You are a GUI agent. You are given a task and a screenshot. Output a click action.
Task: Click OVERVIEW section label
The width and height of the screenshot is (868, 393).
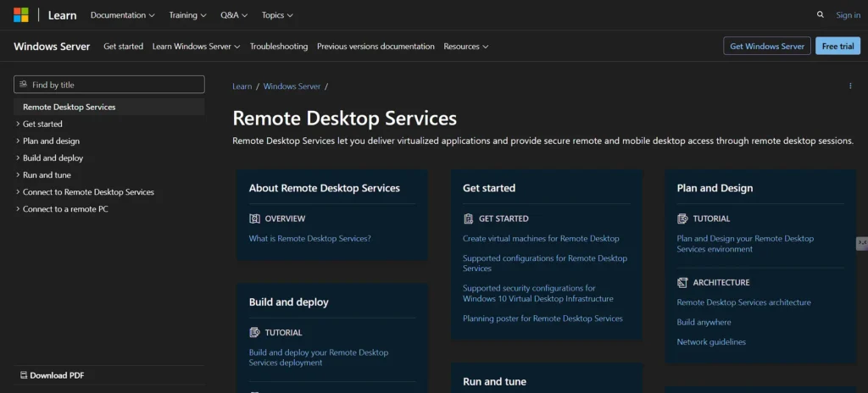(285, 219)
